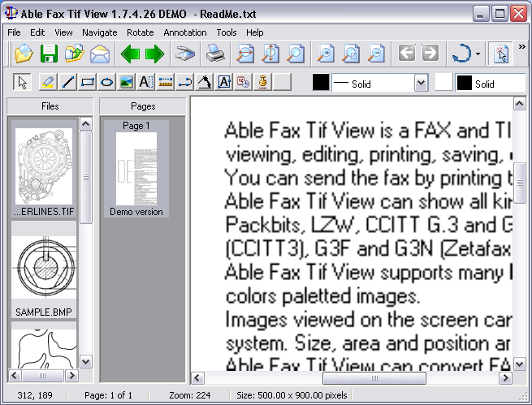Pick the white fill color swatch
532x405 pixels.
tap(443, 82)
